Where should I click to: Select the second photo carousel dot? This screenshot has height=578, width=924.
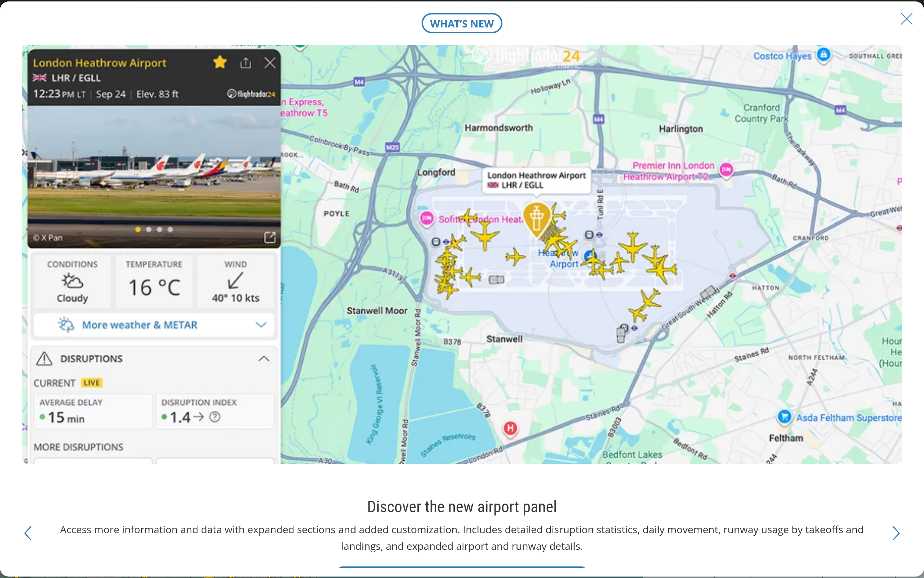[149, 229]
